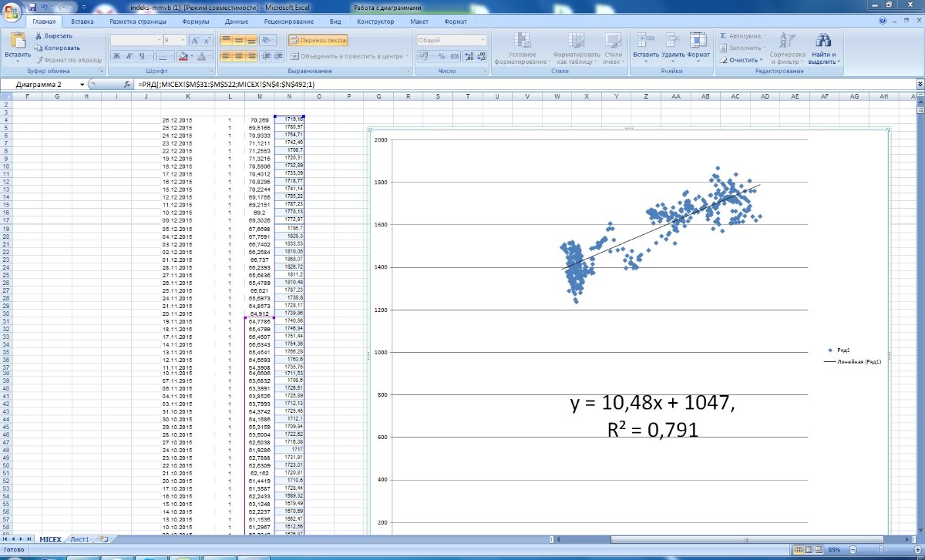Image resolution: width=925 pixels, height=560 pixels.
Task: Toggle the Перенос текста wrap text button
Action: coord(318,40)
